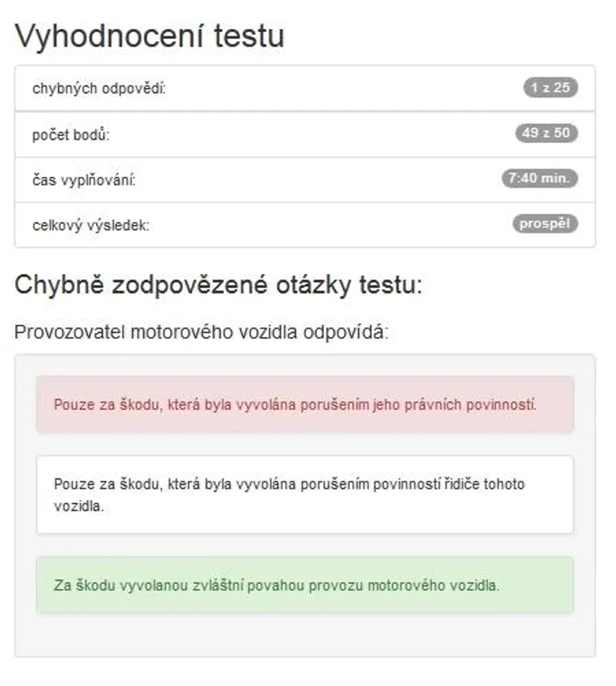Select the "prospěl" result badge

coord(545,224)
